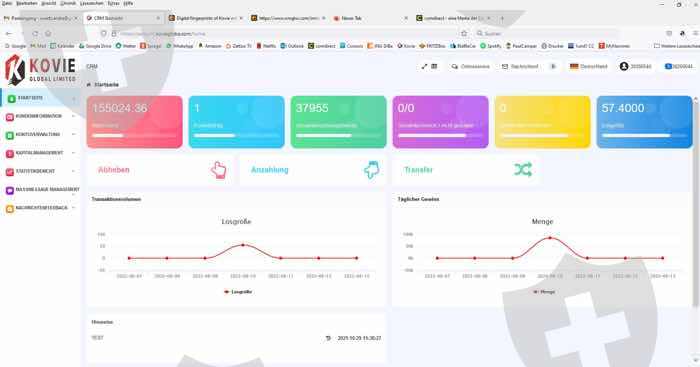The image size is (700, 367).
Task: Click the page vertical scrollbar
Action: [x=695, y=202]
